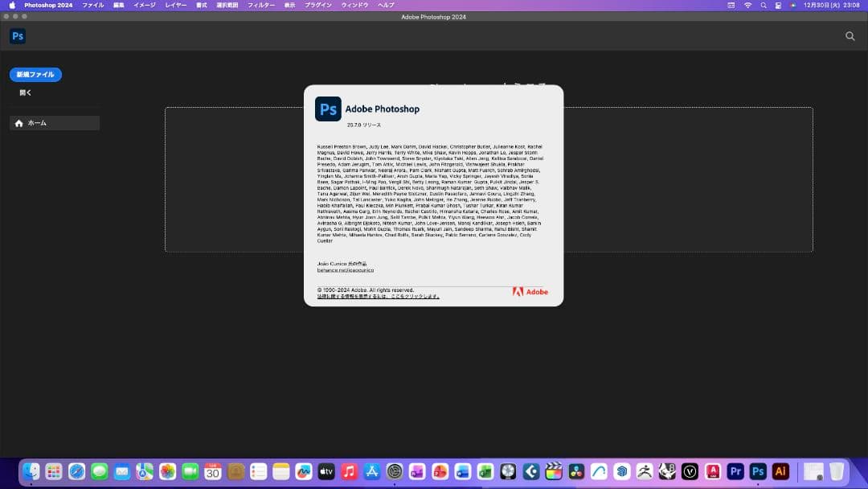
Task: Click the 開く button
Action: point(26,92)
